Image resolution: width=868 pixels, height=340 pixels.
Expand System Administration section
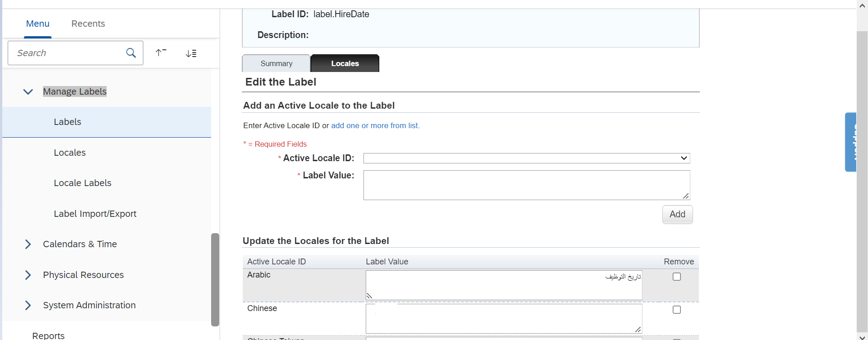pos(28,305)
